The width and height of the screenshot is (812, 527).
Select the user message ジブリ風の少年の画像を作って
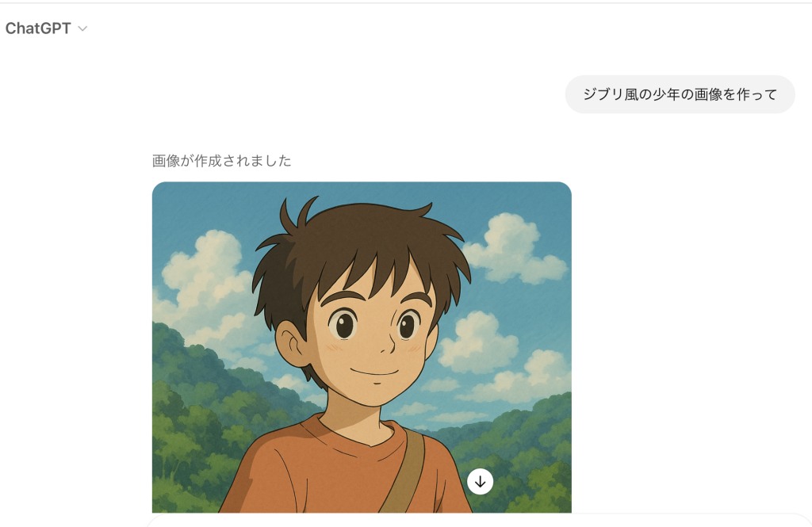click(x=680, y=94)
